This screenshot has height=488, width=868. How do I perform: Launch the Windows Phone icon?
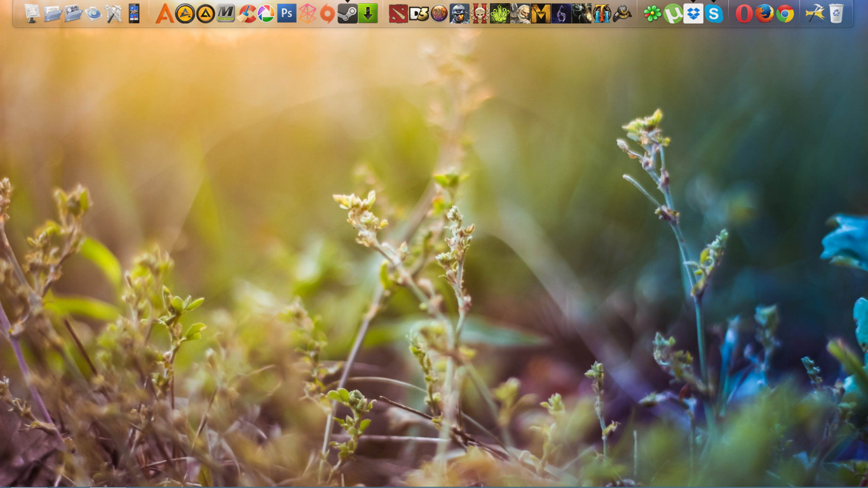[x=134, y=13]
